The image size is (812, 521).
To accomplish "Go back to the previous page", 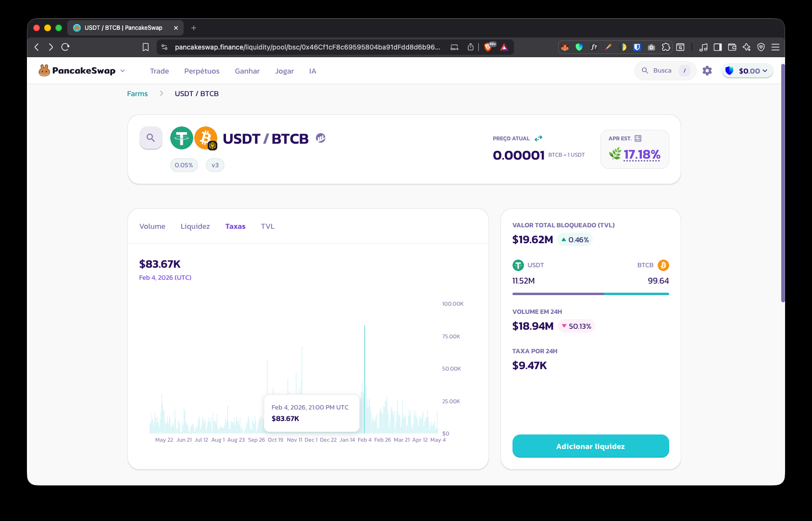I will [37, 47].
